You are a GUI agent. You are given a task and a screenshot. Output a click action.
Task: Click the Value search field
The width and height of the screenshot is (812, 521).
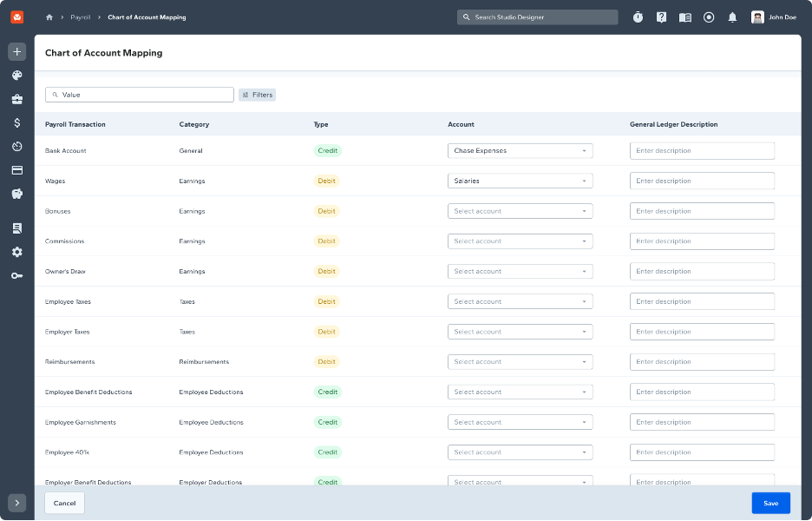[140, 95]
